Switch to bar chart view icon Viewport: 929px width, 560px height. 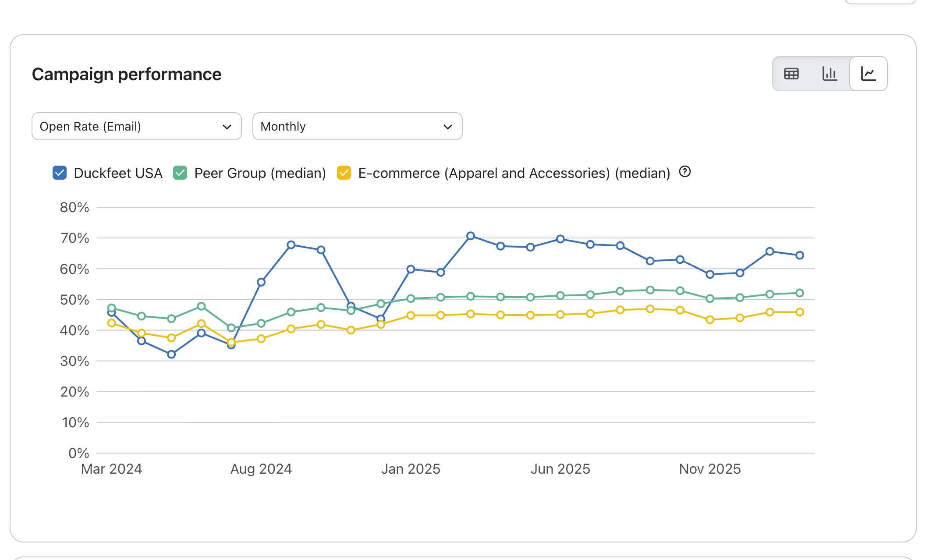(x=830, y=74)
